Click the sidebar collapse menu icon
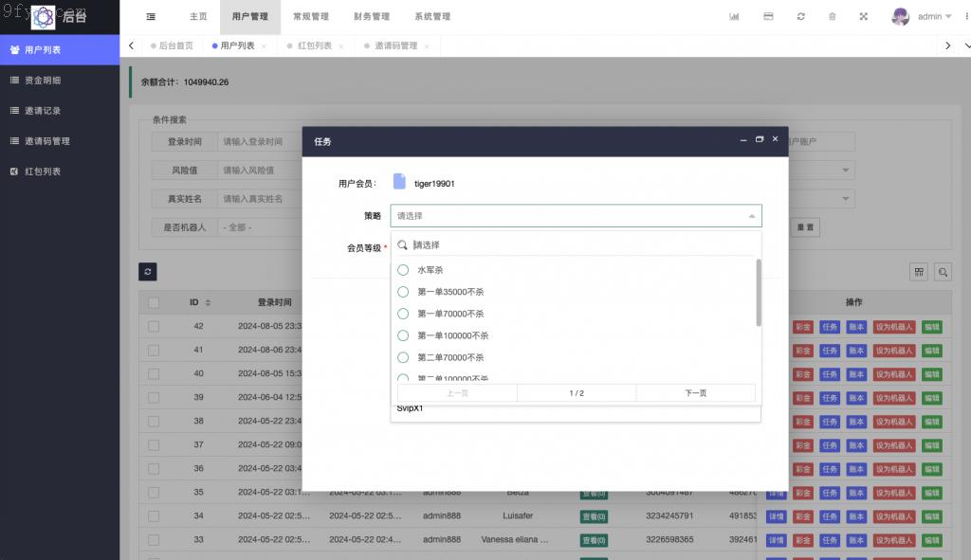The width and height of the screenshot is (971, 560). pyautogui.click(x=152, y=17)
